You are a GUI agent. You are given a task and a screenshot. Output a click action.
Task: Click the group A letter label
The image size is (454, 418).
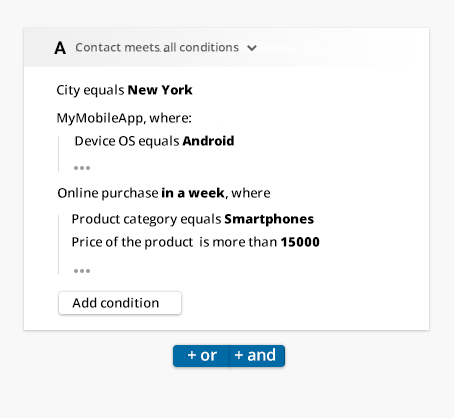[60, 48]
